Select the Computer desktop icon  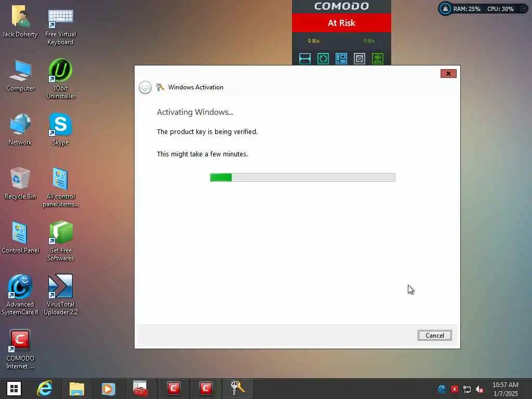[x=20, y=75]
